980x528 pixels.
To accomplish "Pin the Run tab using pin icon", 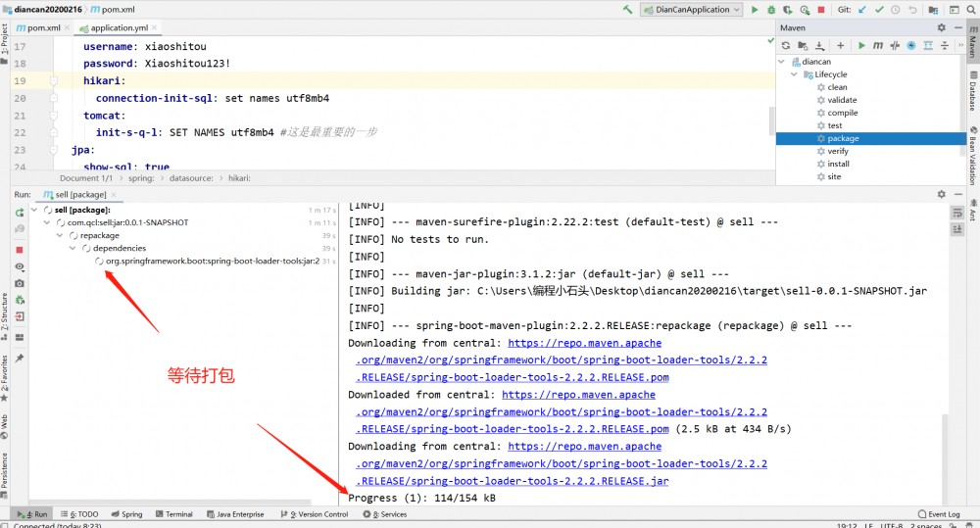I will pyautogui.click(x=20, y=359).
